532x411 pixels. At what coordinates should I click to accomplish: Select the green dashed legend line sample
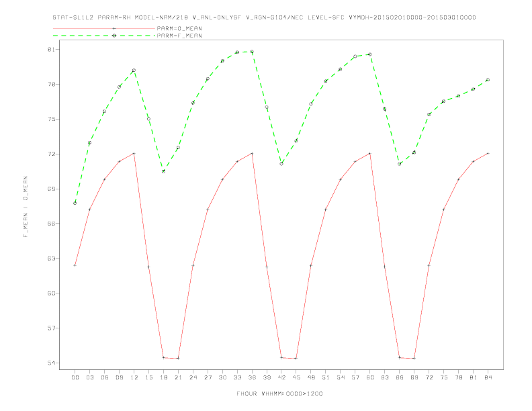(x=104, y=36)
